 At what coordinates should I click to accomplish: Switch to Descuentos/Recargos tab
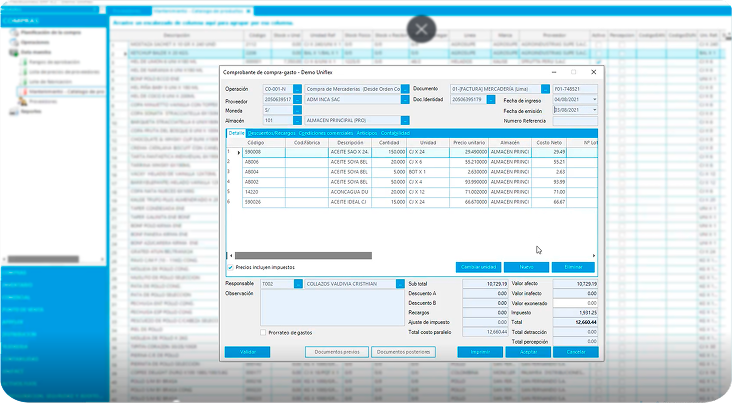pyautogui.click(x=270, y=133)
